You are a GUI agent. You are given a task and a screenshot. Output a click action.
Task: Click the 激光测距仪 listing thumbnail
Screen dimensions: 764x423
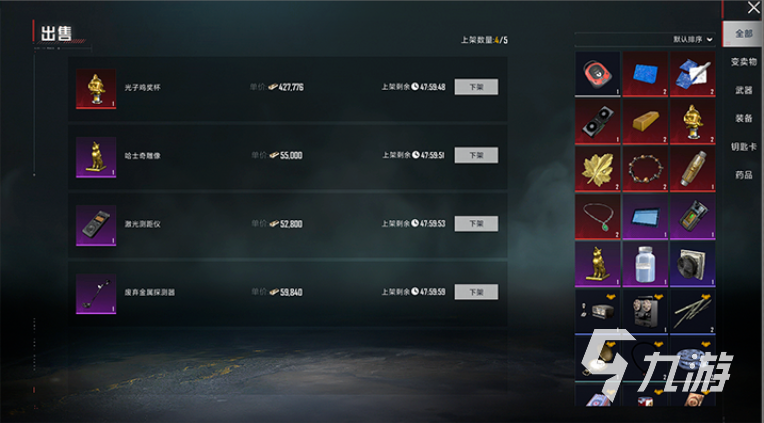(x=96, y=225)
